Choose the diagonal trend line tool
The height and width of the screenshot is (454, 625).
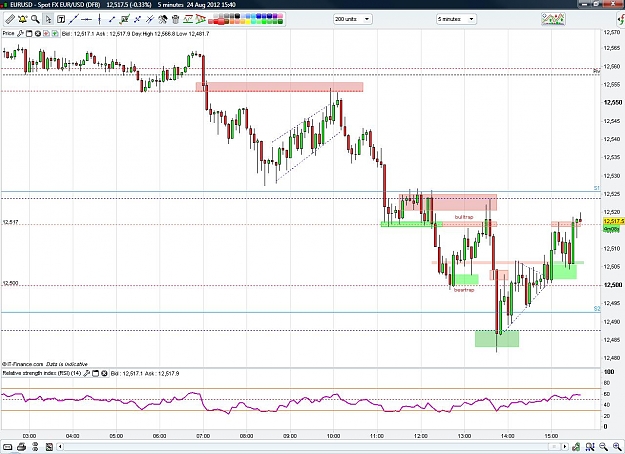[x=74, y=19]
